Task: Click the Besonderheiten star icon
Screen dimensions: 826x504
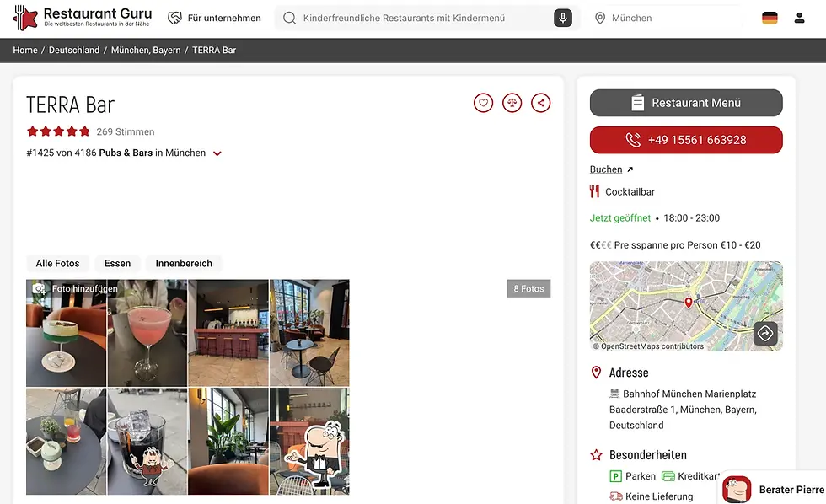Action: click(596, 455)
